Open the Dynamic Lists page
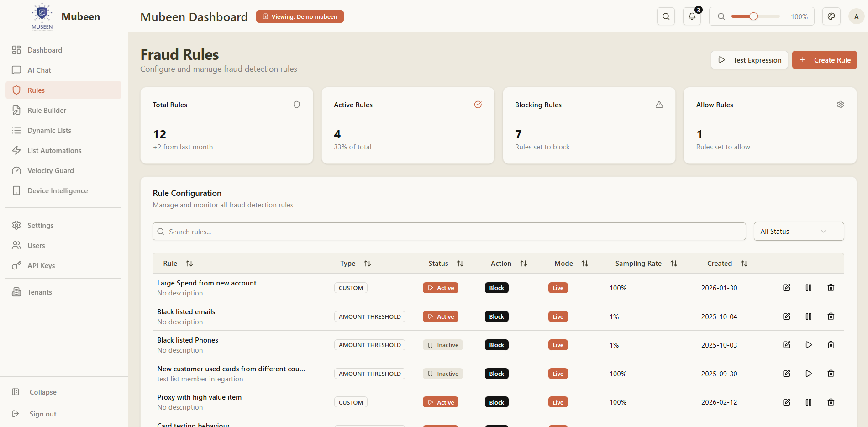Image resolution: width=868 pixels, height=427 pixels. (49, 130)
